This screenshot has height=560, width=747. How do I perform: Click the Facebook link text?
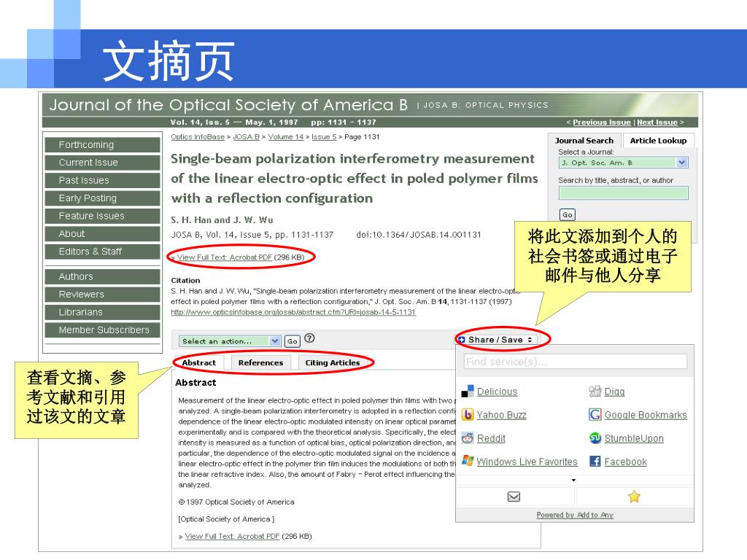click(625, 462)
